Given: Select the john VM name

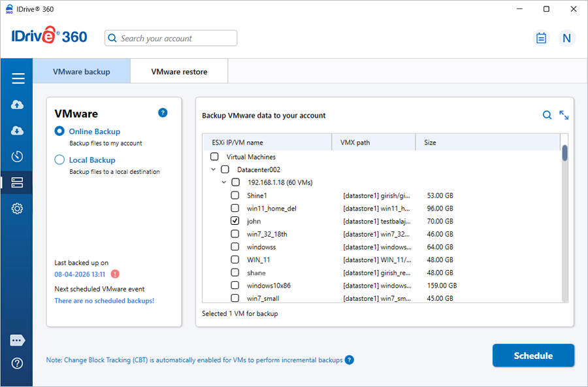Looking at the screenshot, I should pyautogui.click(x=254, y=221).
